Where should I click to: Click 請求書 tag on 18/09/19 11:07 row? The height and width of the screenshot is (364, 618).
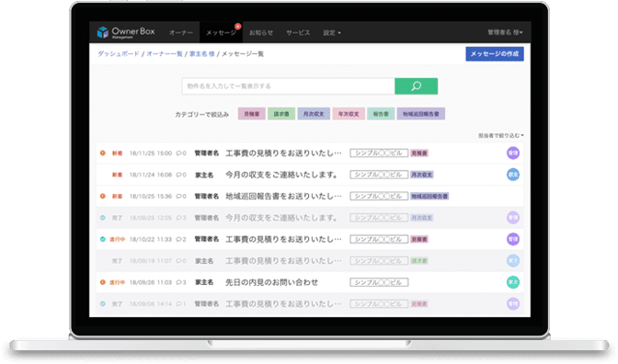[x=419, y=261]
